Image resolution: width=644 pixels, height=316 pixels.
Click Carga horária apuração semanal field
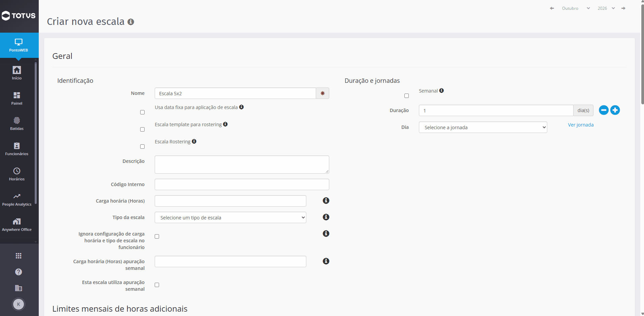(x=231, y=261)
